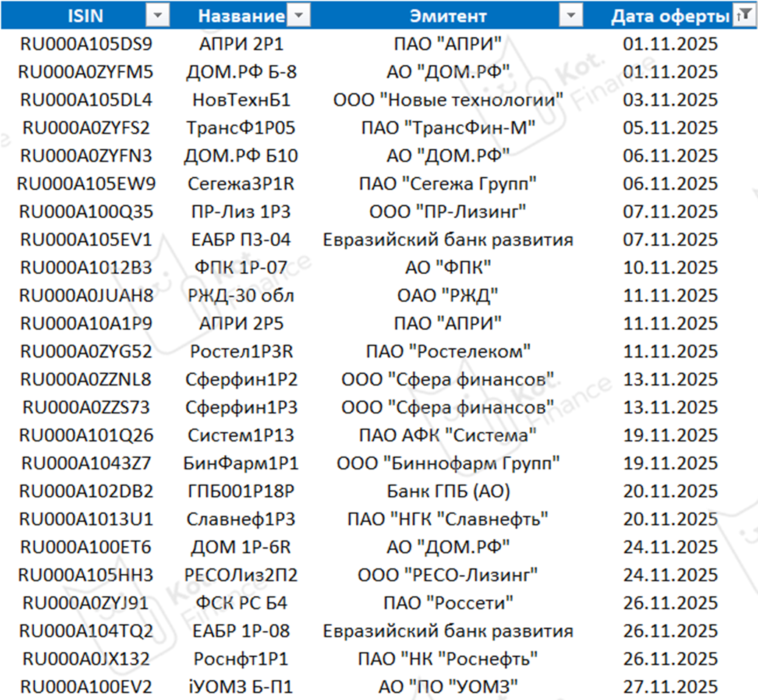758x700 pixels.
Task: Click issuer Банк ГПБ (АО)
Action: pos(447,491)
